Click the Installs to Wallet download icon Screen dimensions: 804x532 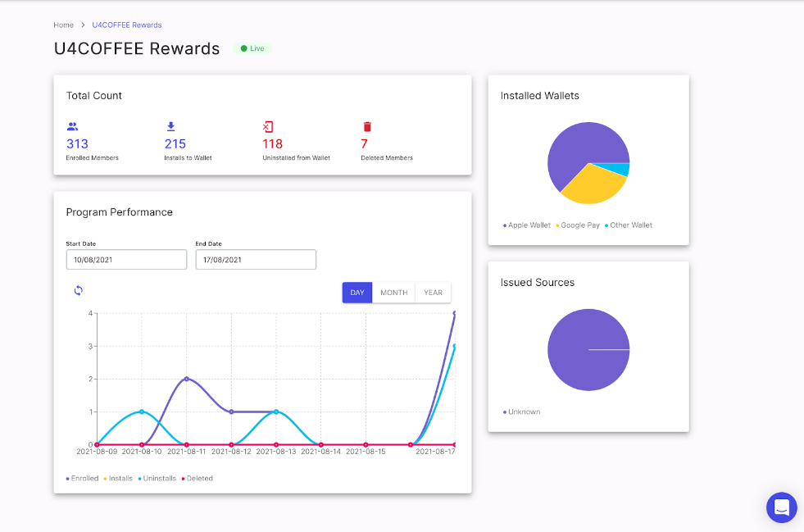(x=170, y=126)
